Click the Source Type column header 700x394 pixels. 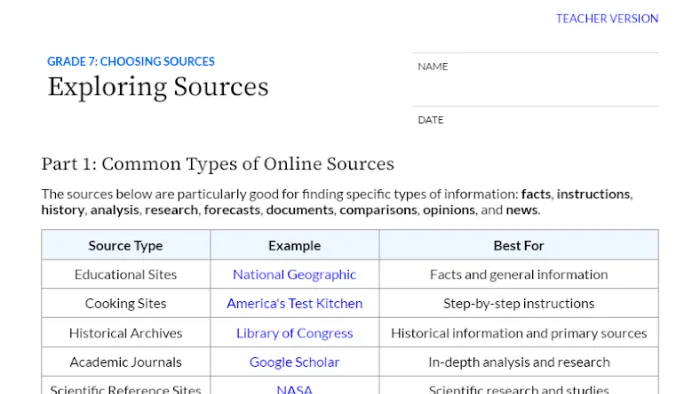[125, 245]
